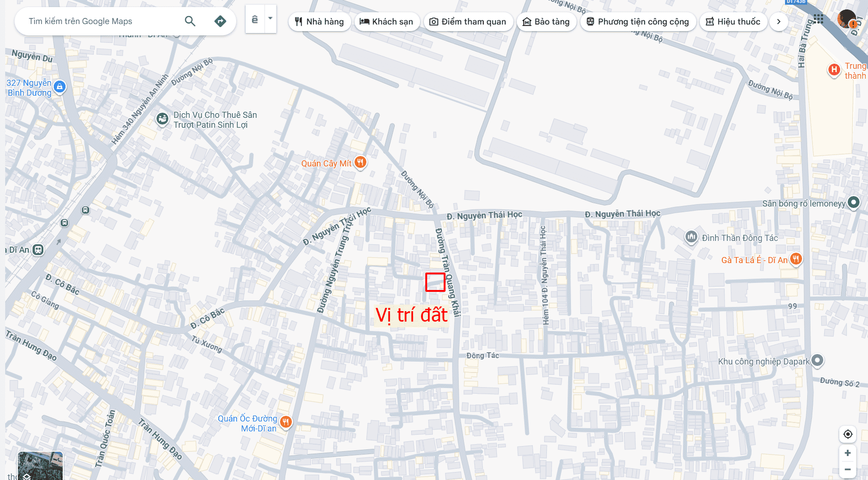
Task: Click the search magnifier icon
Action: [190, 21]
